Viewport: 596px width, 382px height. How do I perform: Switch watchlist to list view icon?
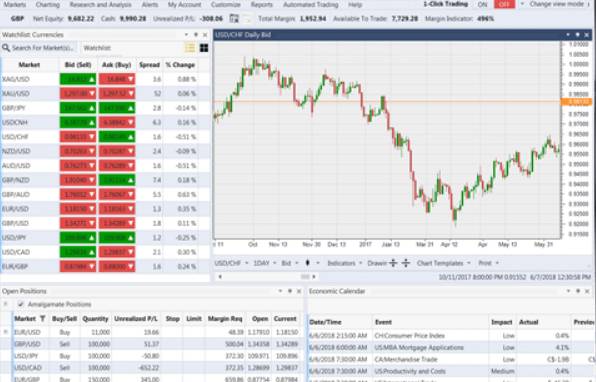tap(190, 48)
